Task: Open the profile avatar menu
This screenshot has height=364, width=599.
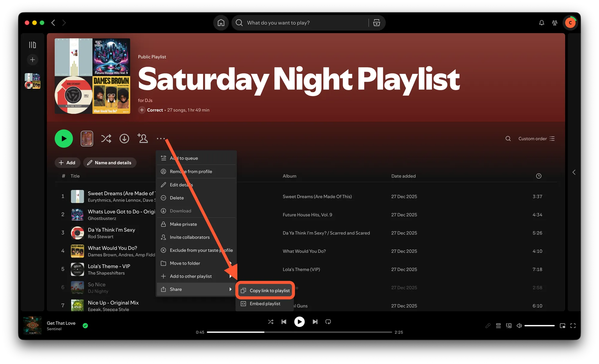Action: tap(570, 23)
